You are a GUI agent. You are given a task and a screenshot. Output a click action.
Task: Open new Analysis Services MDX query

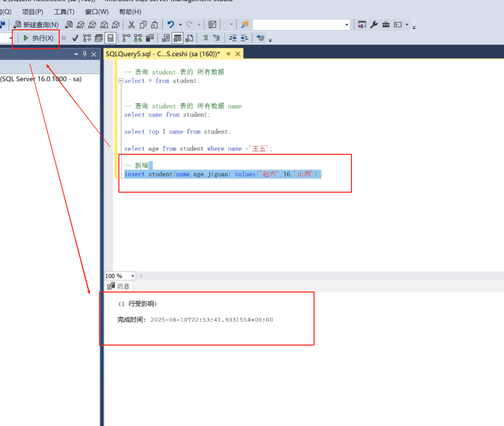tap(81, 25)
